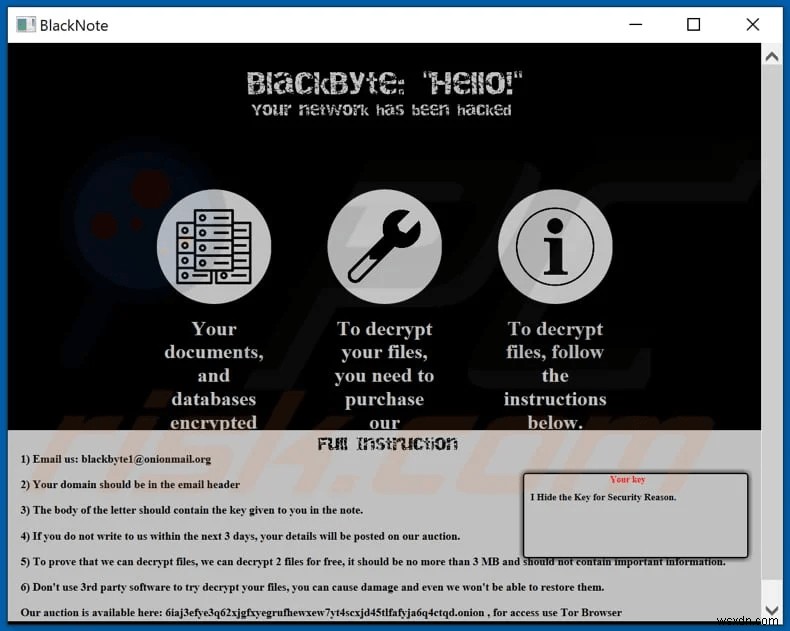This screenshot has width=790, height=631.
Task: Click instruction 3 about body of the letter
Action: (191, 511)
